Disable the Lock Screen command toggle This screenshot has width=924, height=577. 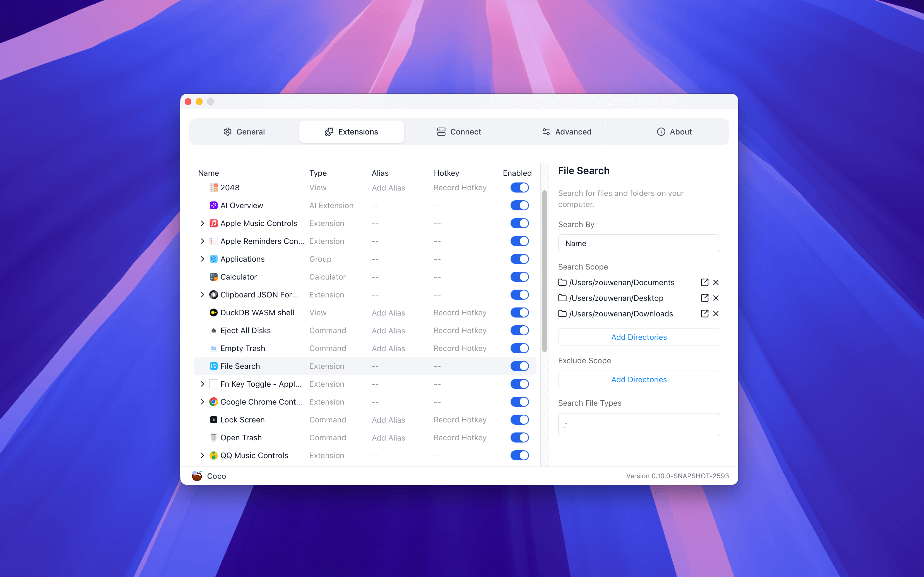click(519, 420)
